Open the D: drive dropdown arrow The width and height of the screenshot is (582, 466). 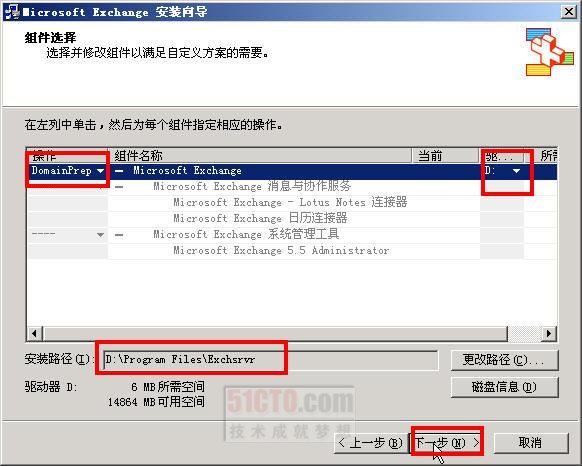516,171
